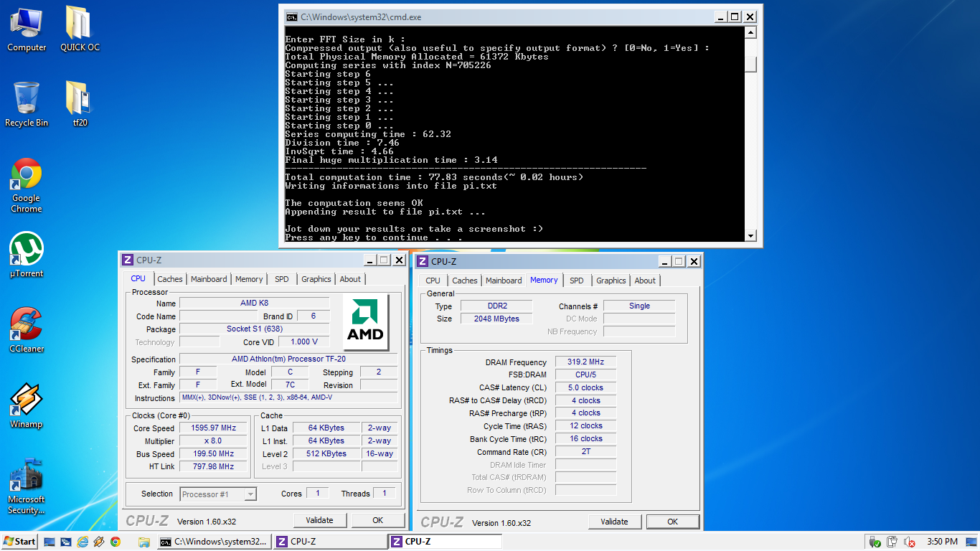Click cmd window scrollbar down arrow

pos(750,235)
